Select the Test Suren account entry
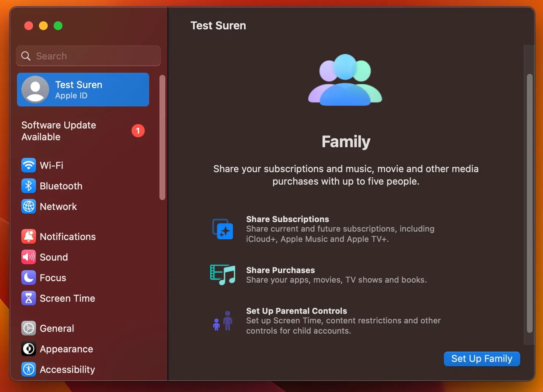 click(83, 89)
